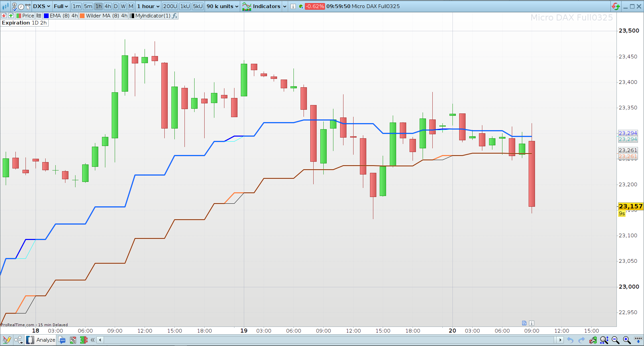Click the blue document notes icon on chart

[x=524, y=323]
